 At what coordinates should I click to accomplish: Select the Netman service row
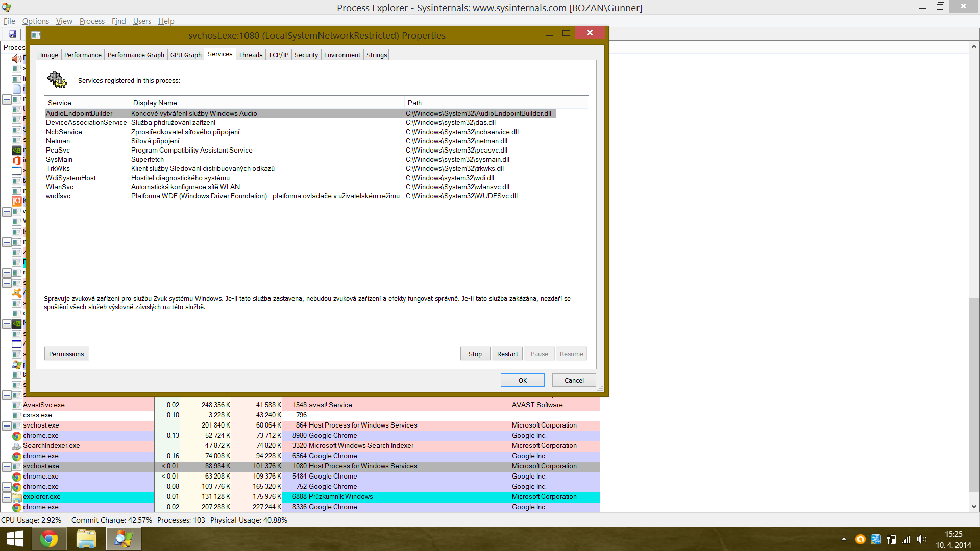tap(300, 141)
